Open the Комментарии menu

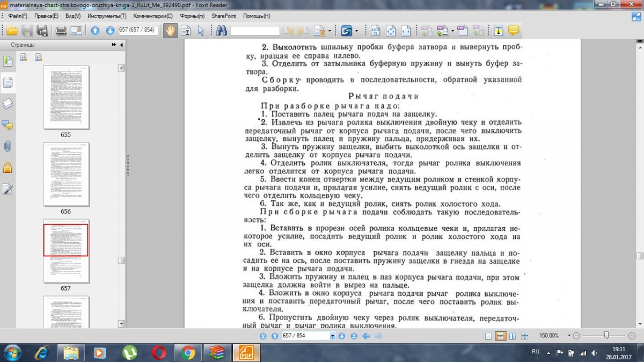[153, 16]
